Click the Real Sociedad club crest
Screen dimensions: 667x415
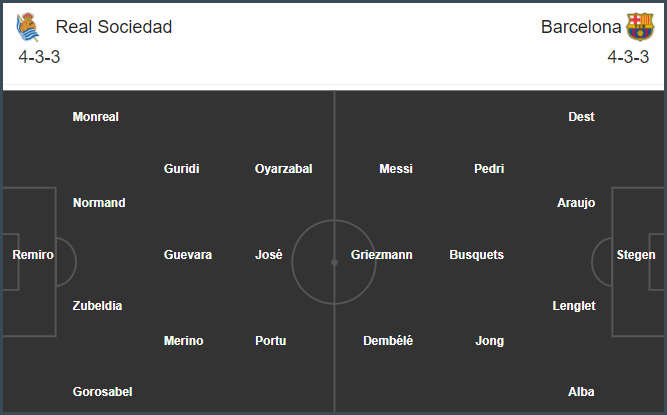coord(28,27)
